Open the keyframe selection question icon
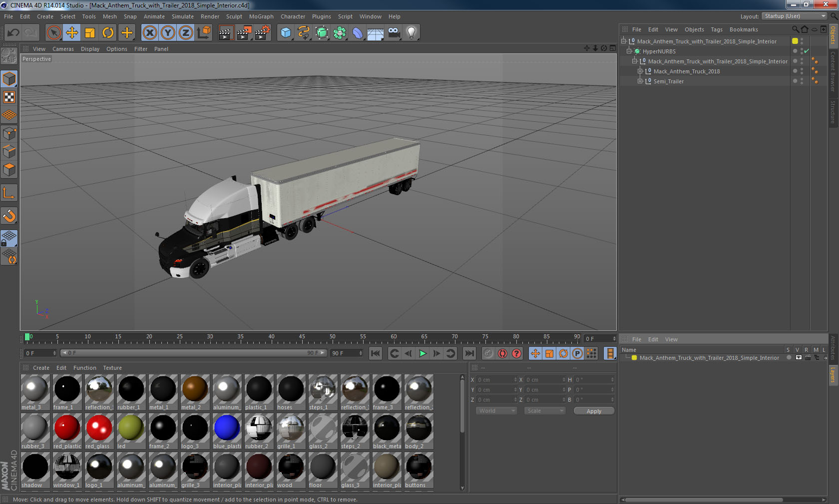Screen dimensions: 839x504 pyautogui.click(x=516, y=353)
